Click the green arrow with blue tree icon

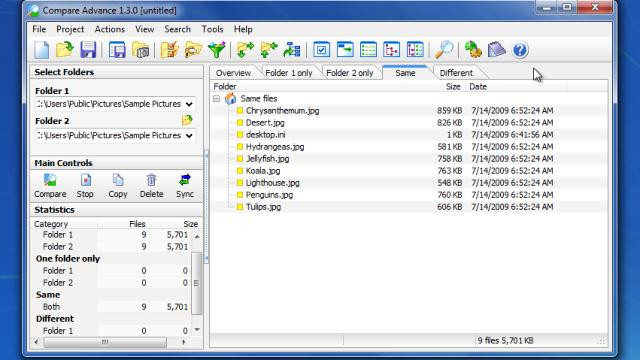click(x=292, y=50)
